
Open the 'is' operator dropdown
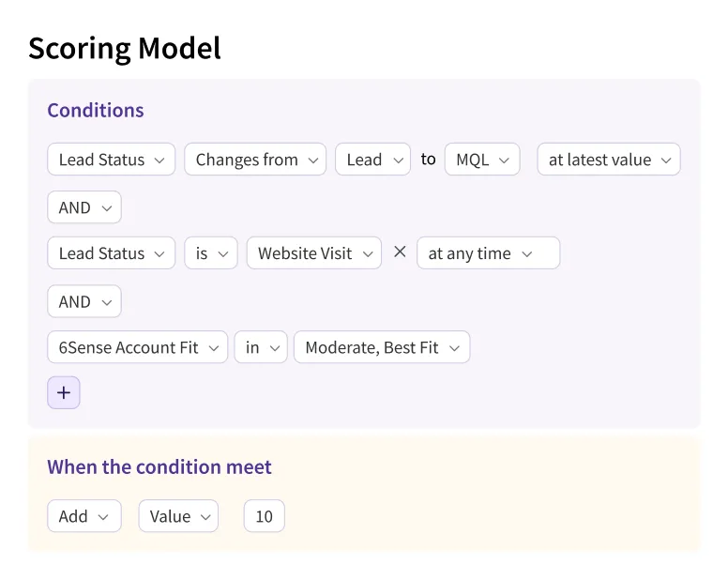click(x=211, y=253)
